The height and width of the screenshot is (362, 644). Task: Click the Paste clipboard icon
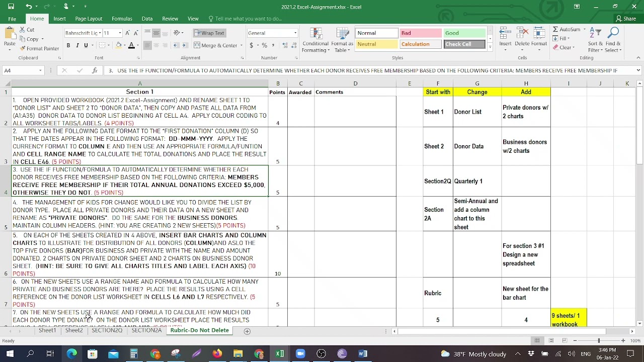pos(10,34)
